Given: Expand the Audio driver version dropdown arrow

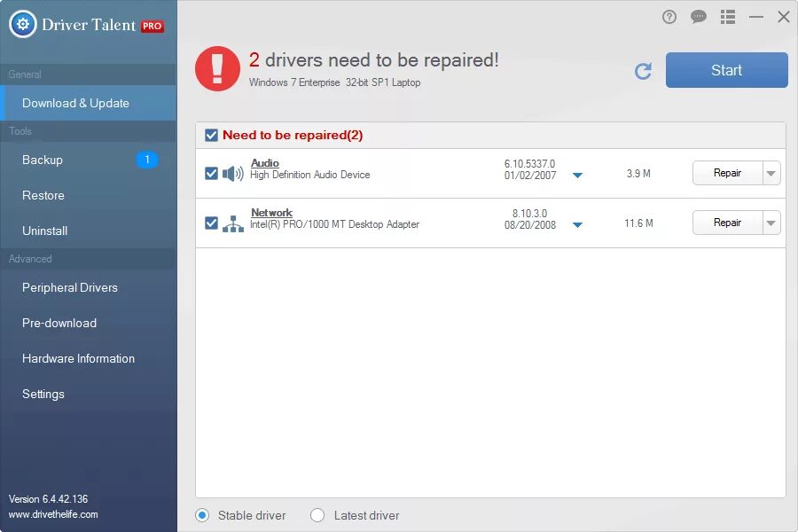Looking at the screenshot, I should 577,176.
